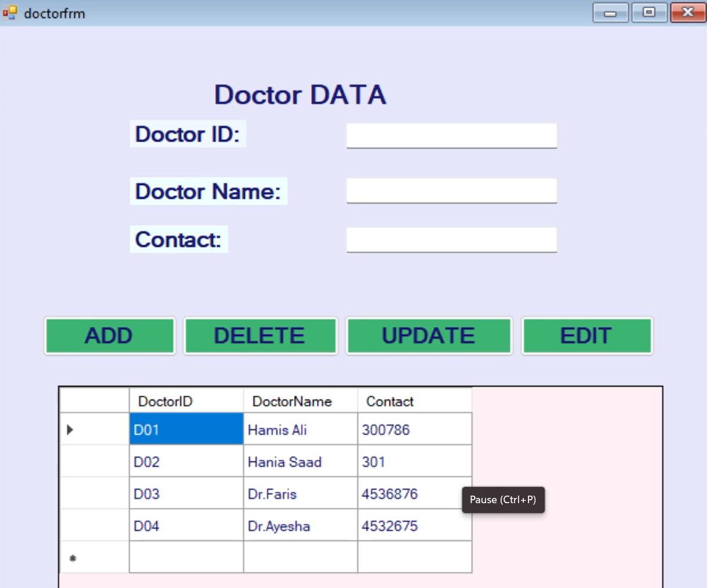
Task: Focus the Doctor Name input field
Action: click(452, 191)
